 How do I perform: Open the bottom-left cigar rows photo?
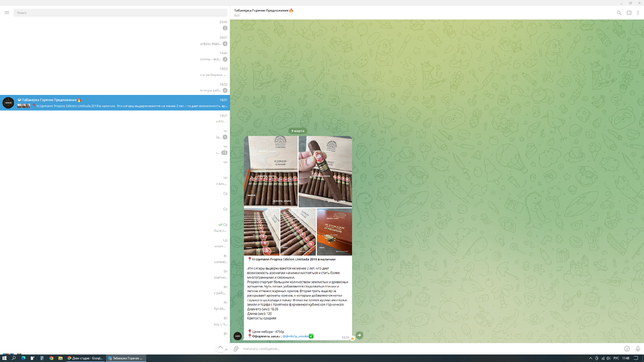[x=261, y=232]
